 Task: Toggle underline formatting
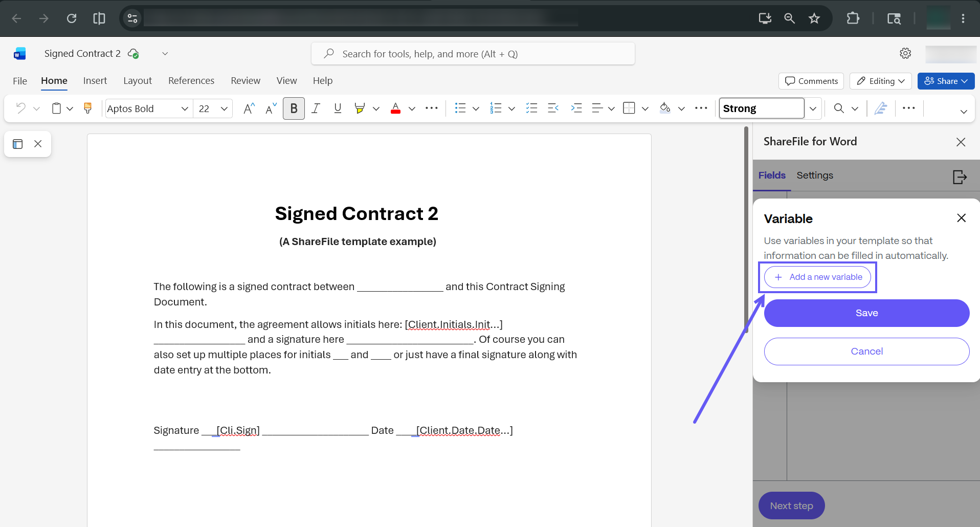coord(338,108)
